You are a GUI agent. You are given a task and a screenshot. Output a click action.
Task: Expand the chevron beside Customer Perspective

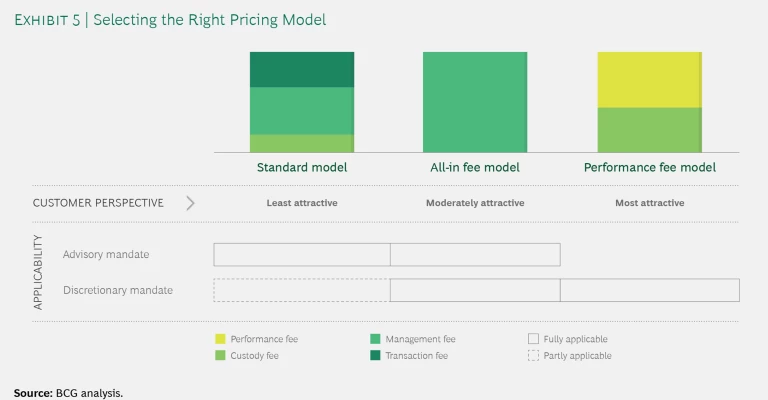point(190,203)
